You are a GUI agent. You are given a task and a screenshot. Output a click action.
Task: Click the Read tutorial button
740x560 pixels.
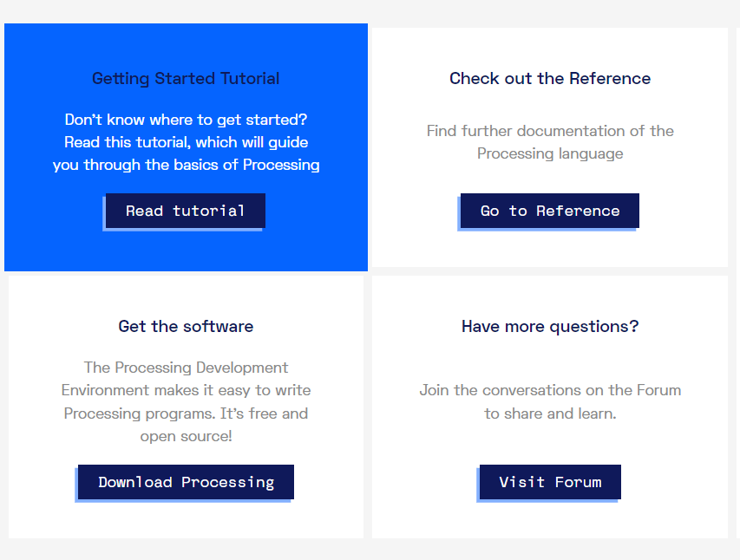click(x=185, y=211)
